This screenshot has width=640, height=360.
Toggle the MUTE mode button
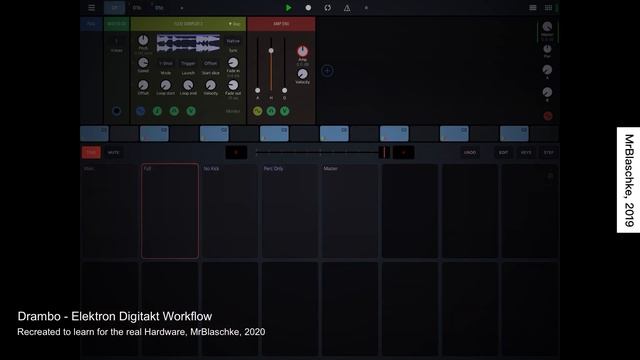(x=113, y=153)
